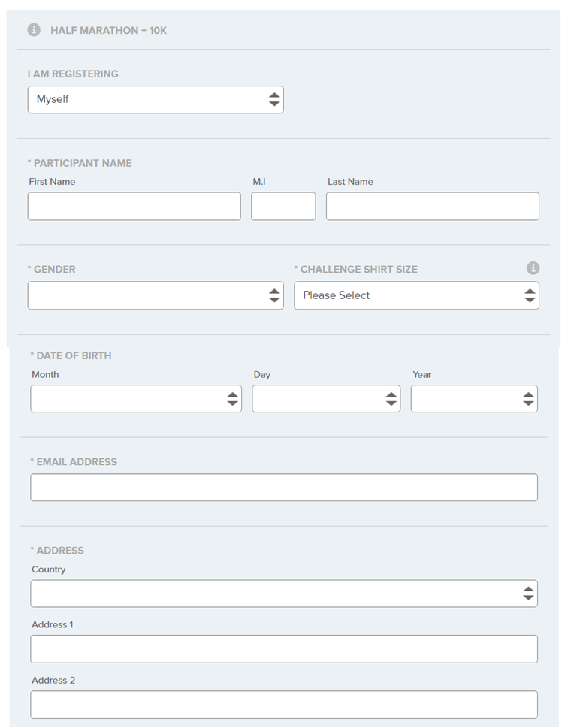Click the Email Address field
Viewport: 562px width, 728px height.
point(284,488)
